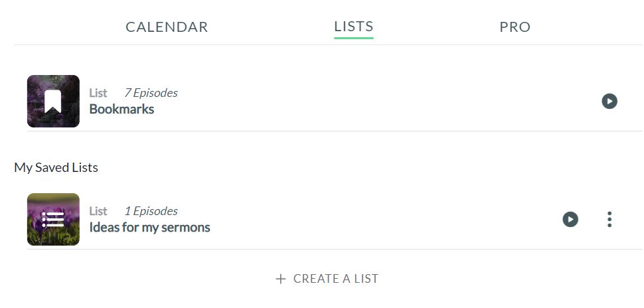
Task: Select the Lists tab
Action: [x=354, y=27]
